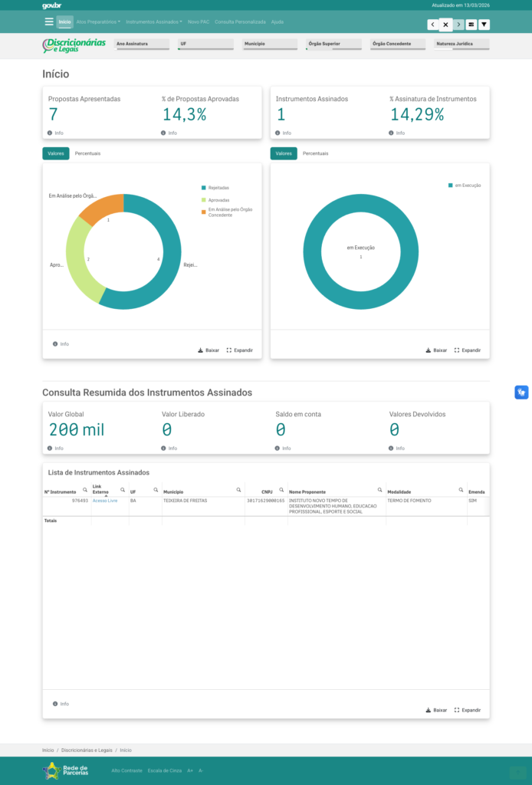Image resolution: width=532 pixels, height=785 pixels.
Task: Click the Rejeitadas legend color swatch
Action: point(203,188)
